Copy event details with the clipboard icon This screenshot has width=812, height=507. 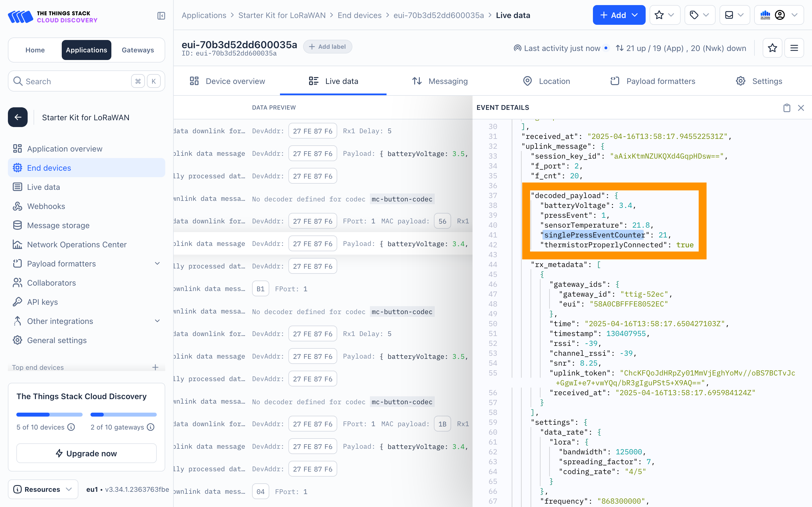tap(787, 108)
